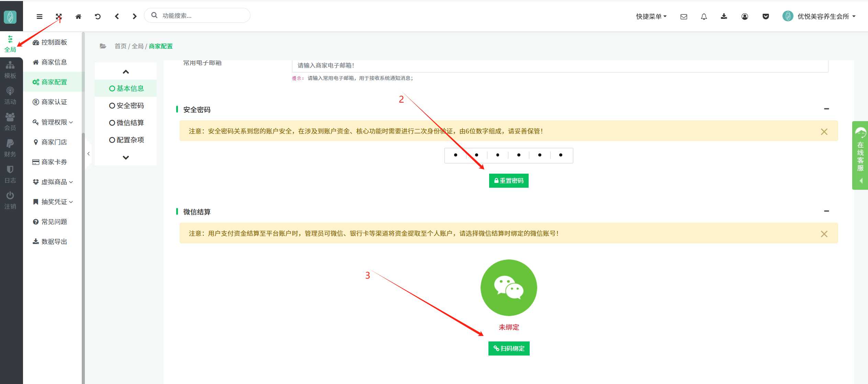
Task: Click the folder icon beside breadcrumb
Action: click(x=103, y=46)
